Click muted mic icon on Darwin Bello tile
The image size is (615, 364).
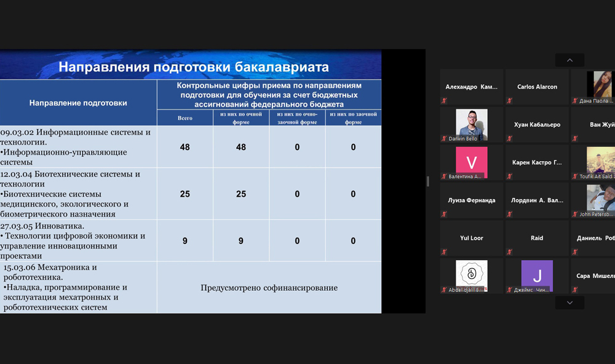pos(443,138)
